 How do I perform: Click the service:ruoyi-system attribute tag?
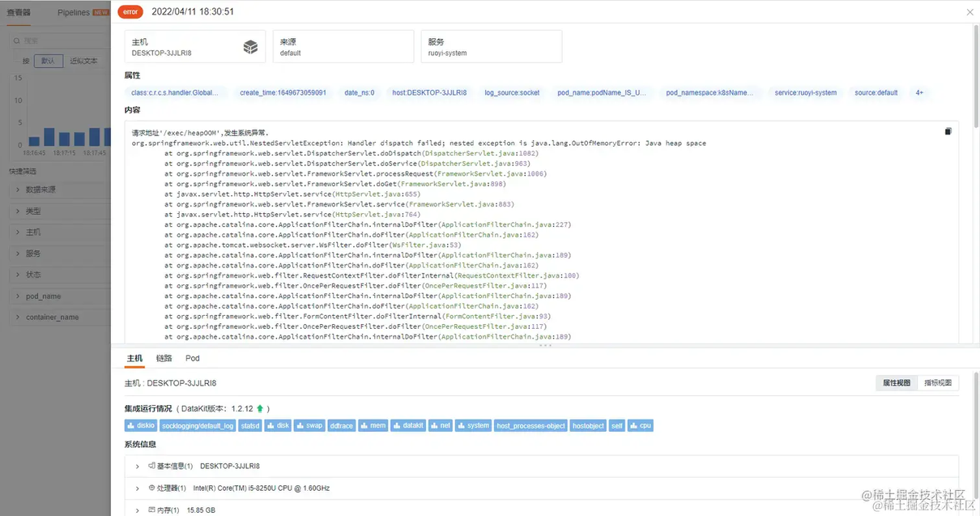[x=805, y=93]
